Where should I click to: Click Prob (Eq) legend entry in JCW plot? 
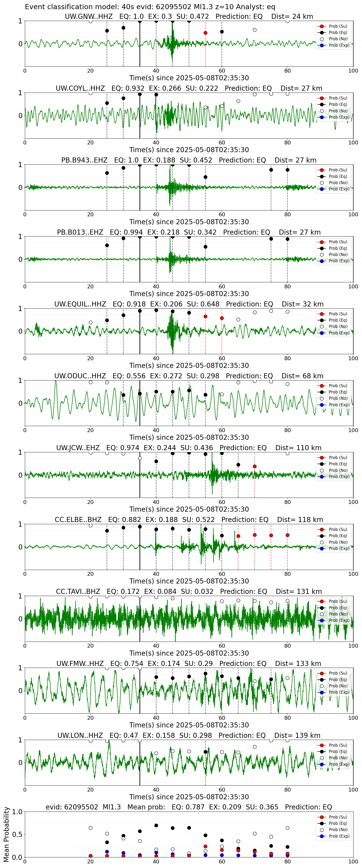(x=333, y=464)
